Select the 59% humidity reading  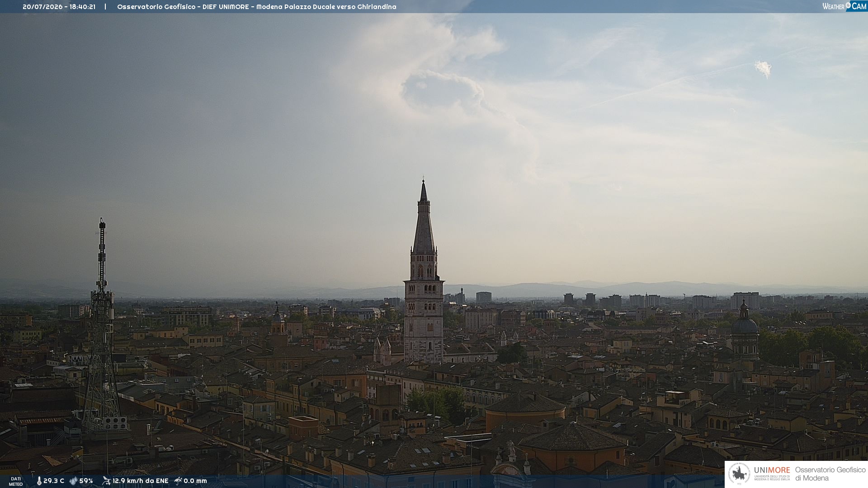coord(86,481)
